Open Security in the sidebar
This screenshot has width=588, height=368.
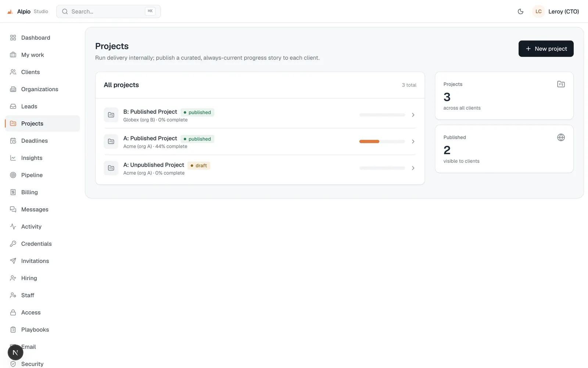tap(43, 364)
